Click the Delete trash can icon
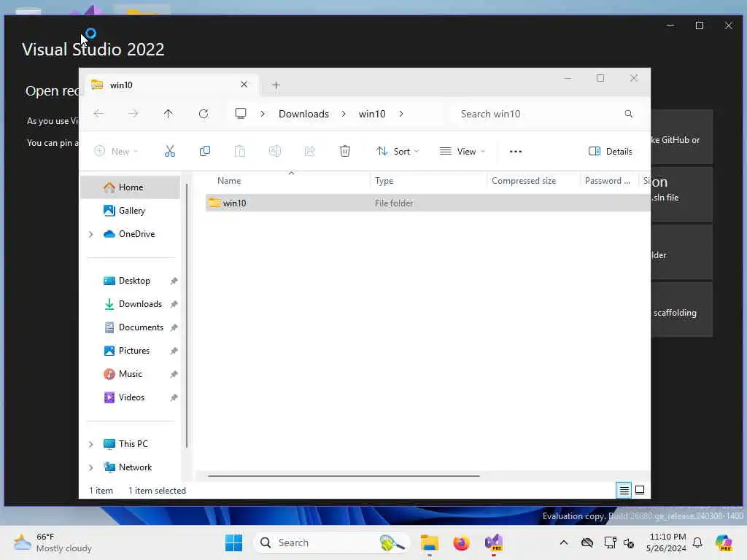 coord(345,152)
